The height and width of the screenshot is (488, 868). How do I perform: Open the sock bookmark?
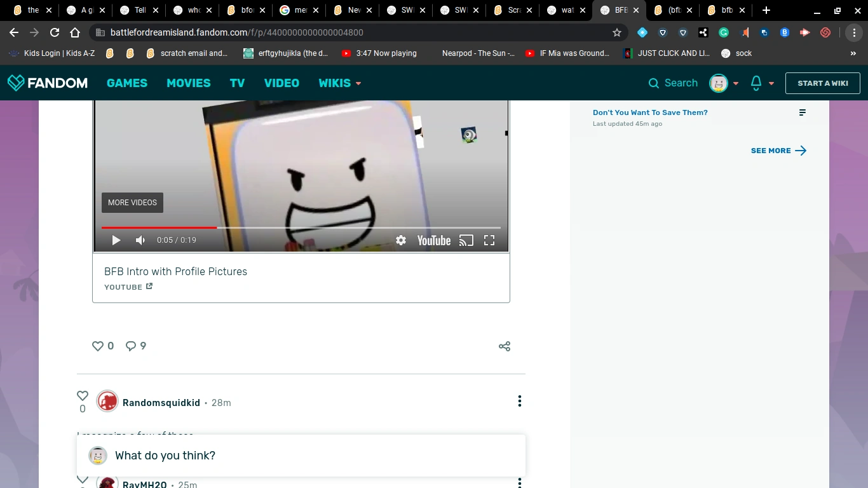coord(736,53)
